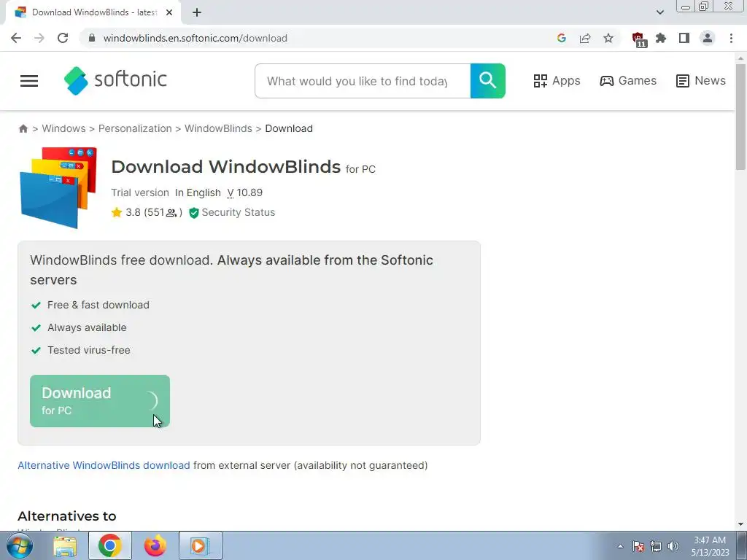Click the volume speaker tray icon

coord(673,546)
